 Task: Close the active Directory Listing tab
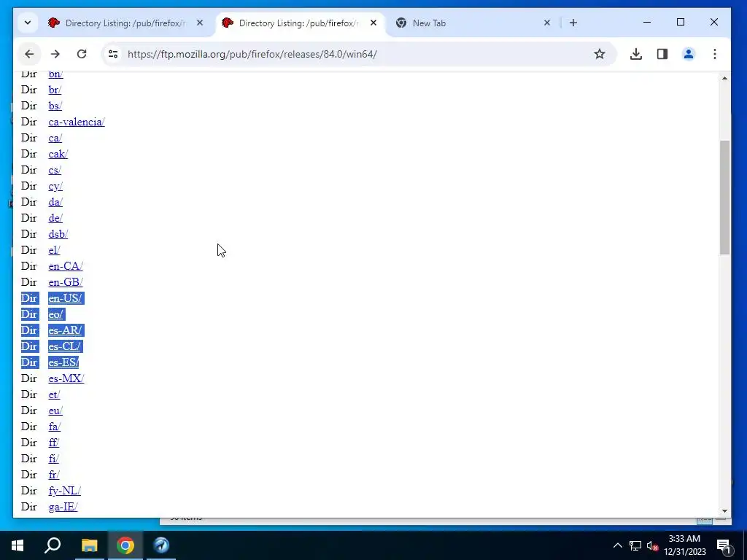coord(373,23)
